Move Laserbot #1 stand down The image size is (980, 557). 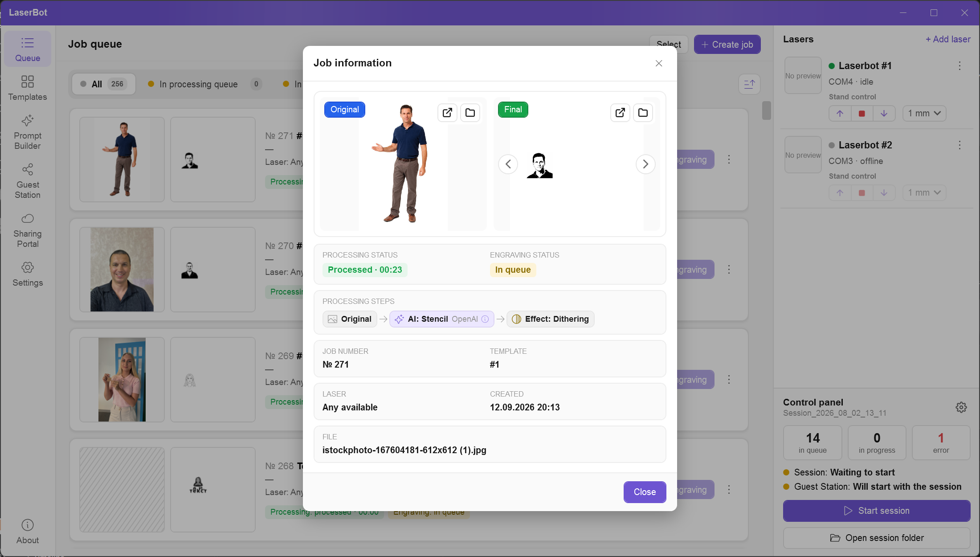click(884, 114)
